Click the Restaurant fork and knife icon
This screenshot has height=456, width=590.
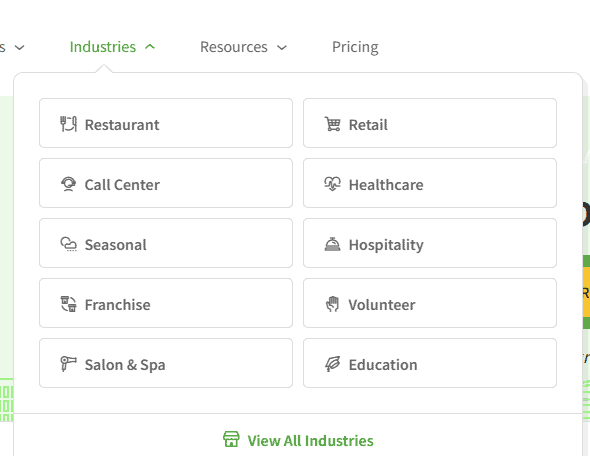click(x=68, y=124)
